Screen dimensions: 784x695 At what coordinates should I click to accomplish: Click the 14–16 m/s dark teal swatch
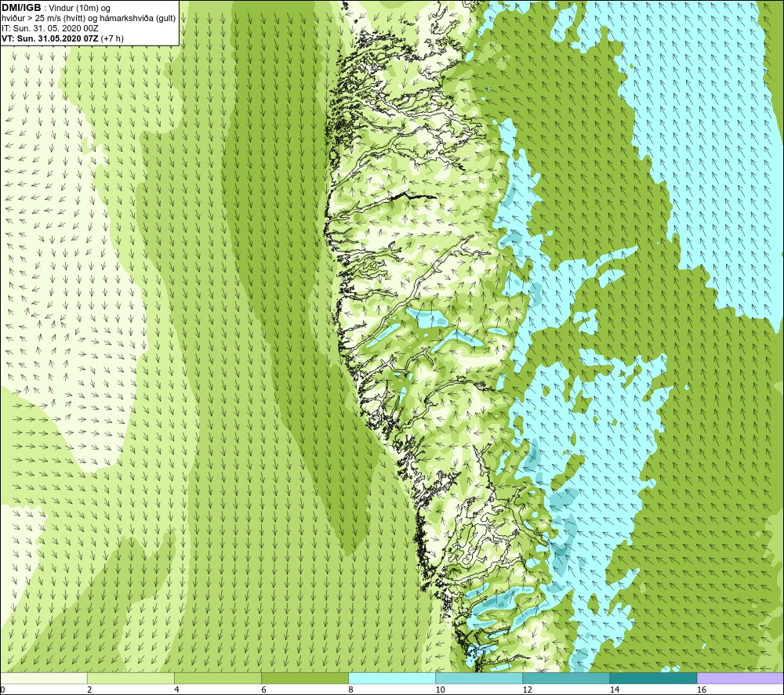point(653,678)
